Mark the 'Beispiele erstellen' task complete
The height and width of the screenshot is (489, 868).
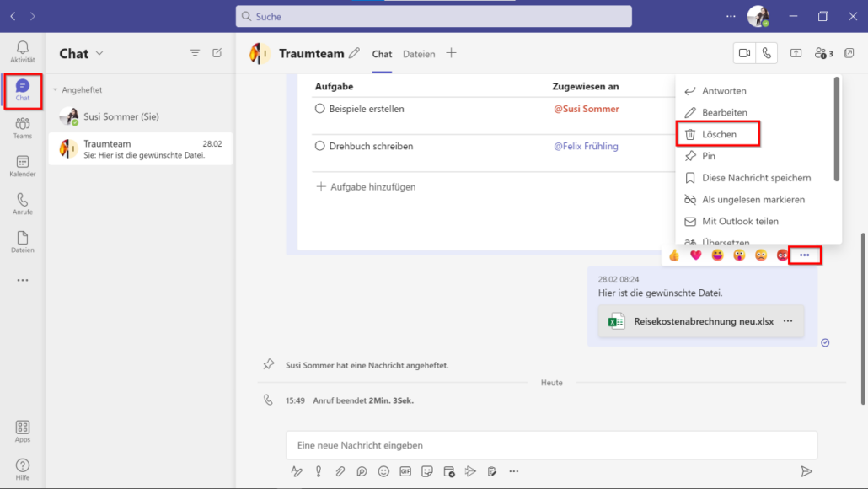[x=320, y=108]
